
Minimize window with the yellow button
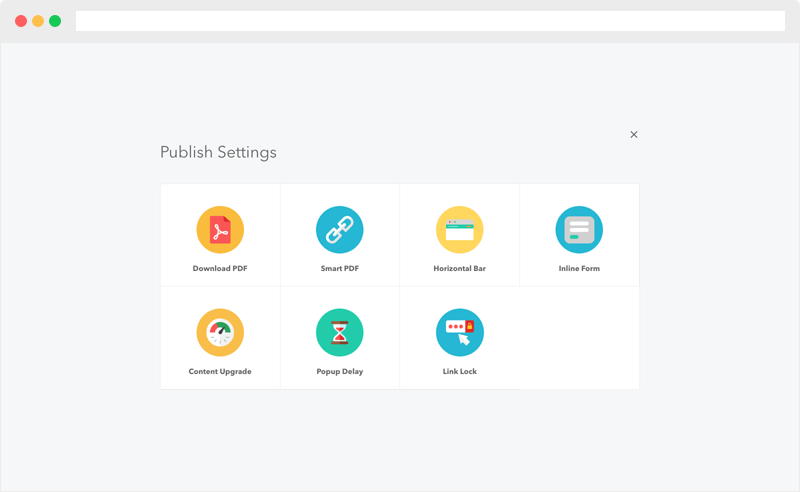38,21
